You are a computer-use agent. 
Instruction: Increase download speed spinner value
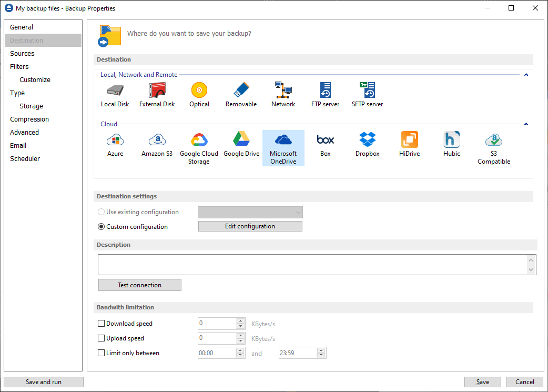coord(240,320)
